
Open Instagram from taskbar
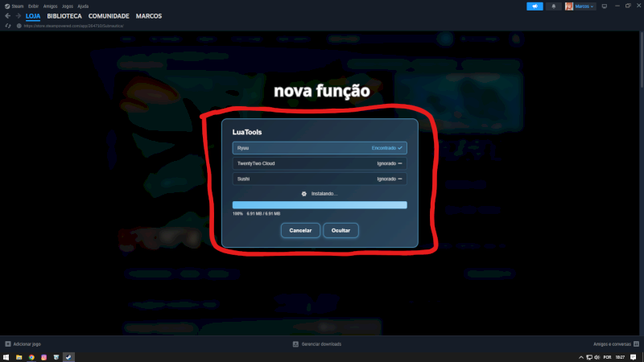[x=44, y=357]
